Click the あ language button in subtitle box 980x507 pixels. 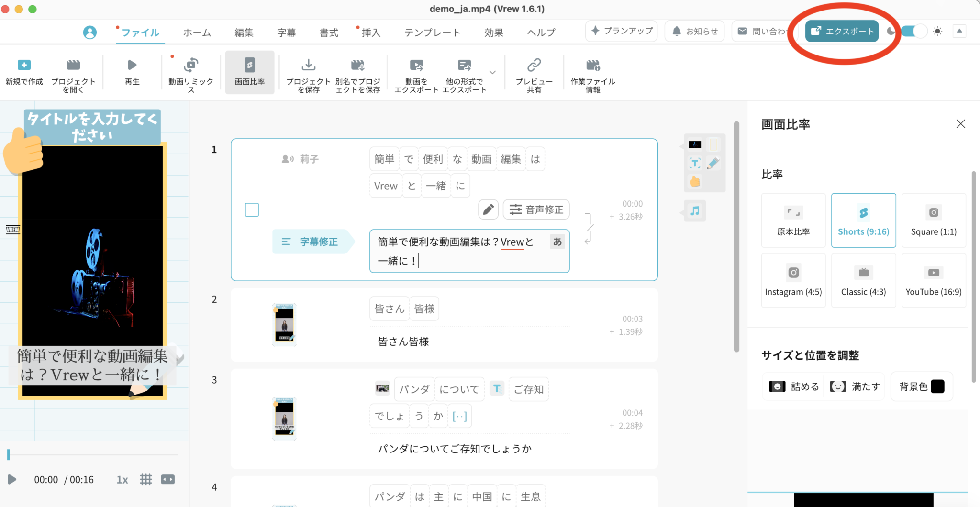[x=557, y=242]
